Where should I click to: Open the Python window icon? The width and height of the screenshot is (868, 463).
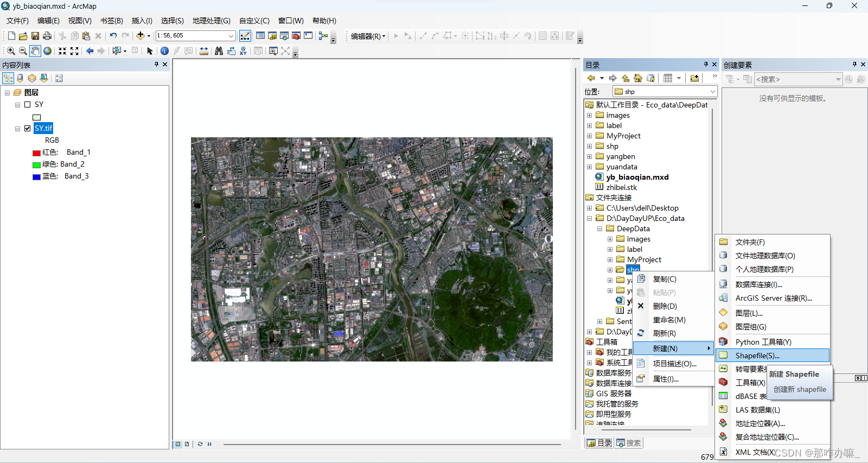tap(308, 36)
